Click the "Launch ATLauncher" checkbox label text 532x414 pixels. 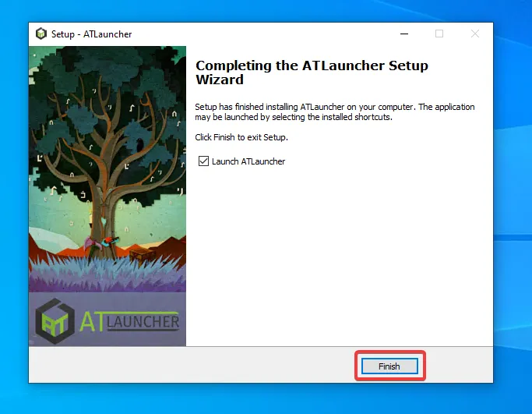click(x=248, y=161)
